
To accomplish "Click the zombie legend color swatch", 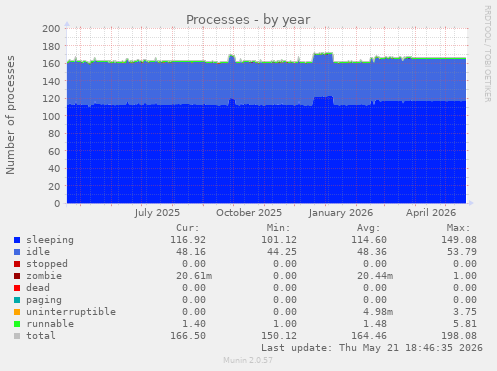I will tap(17, 276).
